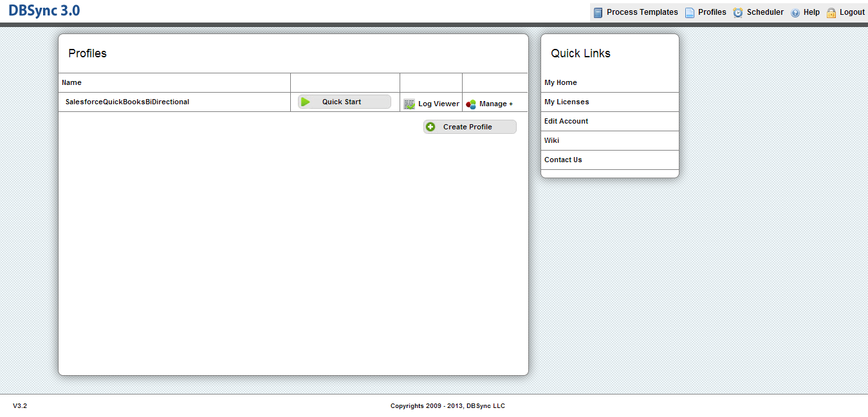Viewport: 868px width, 417px height.
Task: Click the Contact Us quick link
Action: click(563, 160)
